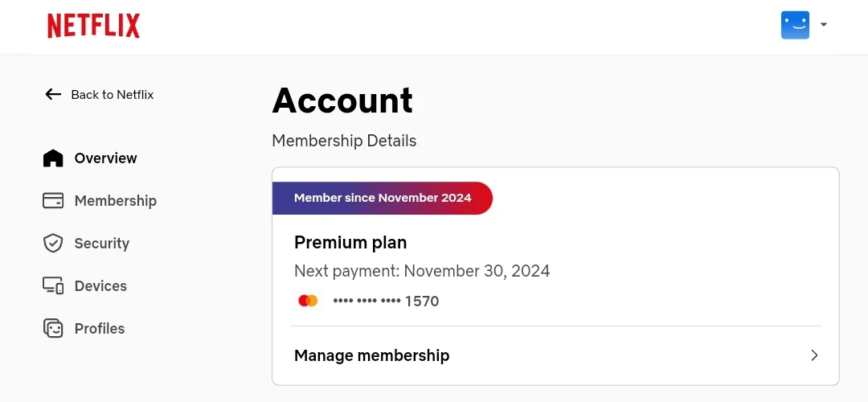868x402 pixels.
Task: Click the back arrow icon
Action: 53,94
